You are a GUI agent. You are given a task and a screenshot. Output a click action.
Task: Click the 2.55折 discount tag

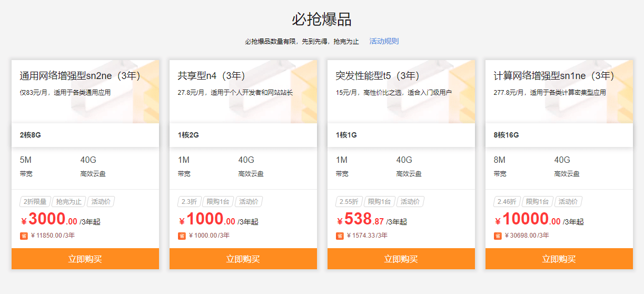[349, 201]
